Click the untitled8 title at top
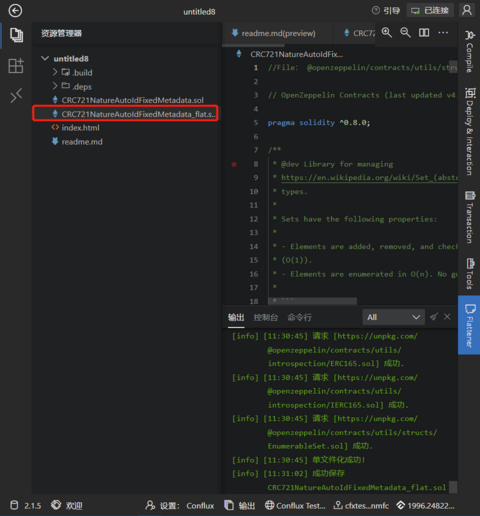The height and width of the screenshot is (516, 480). pos(199,12)
